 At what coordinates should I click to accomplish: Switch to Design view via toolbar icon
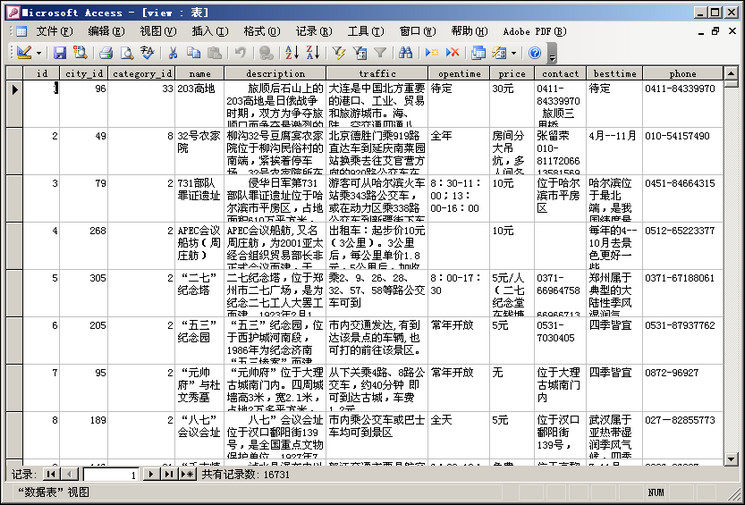point(23,53)
